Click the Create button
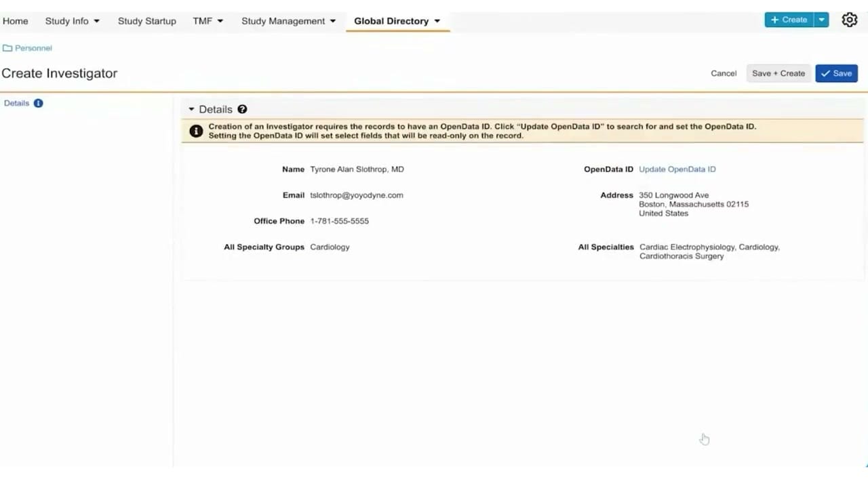868x488 pixels. [789, 20]
